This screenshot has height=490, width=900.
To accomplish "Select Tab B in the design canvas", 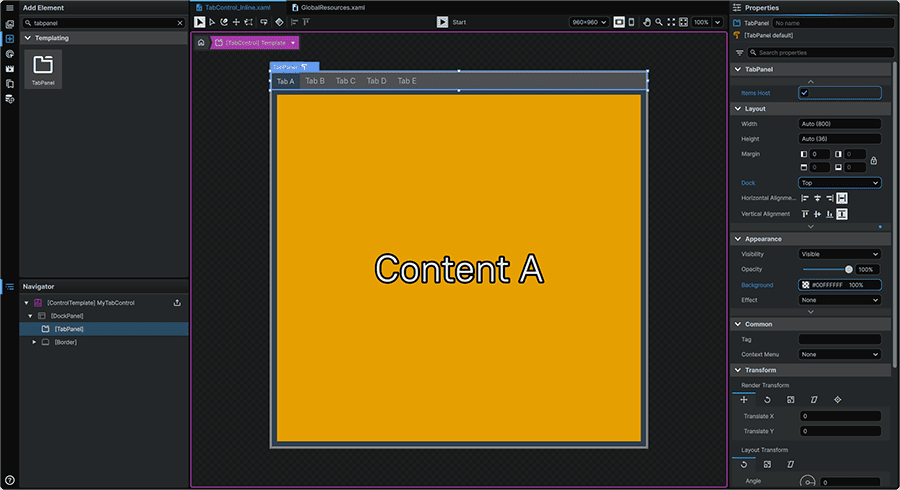I will [x=315, y=81].
